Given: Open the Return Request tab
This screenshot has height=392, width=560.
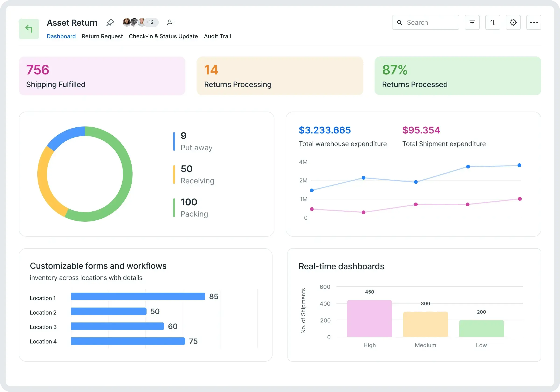Looking at the screenshot, I should 102,36.
